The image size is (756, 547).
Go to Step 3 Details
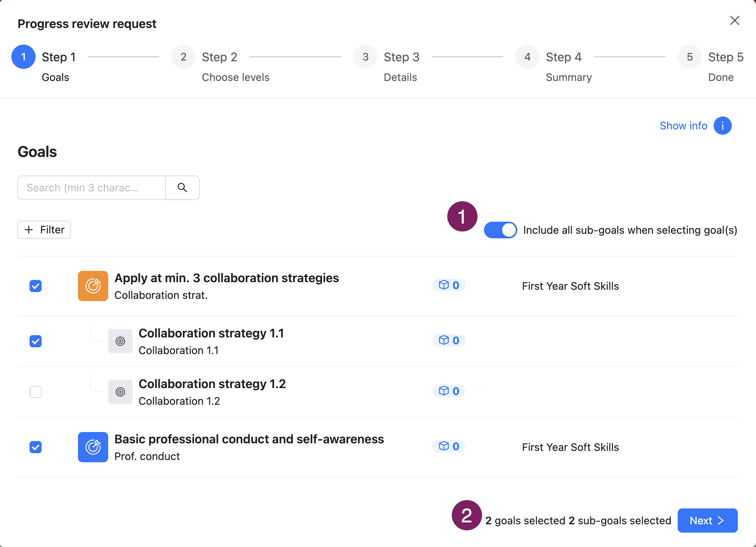pos(387,64)
